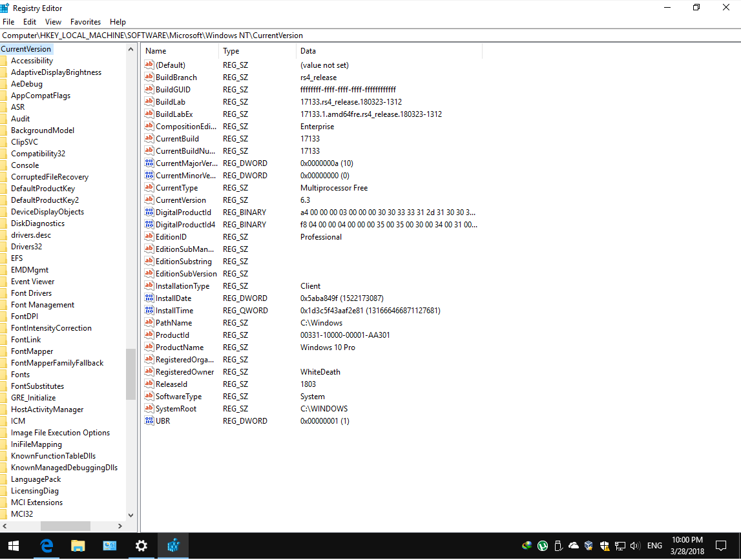Click the string icon beside ProductName
The image size is (741, 560).
pyautogui.click(x=149, y=347)
